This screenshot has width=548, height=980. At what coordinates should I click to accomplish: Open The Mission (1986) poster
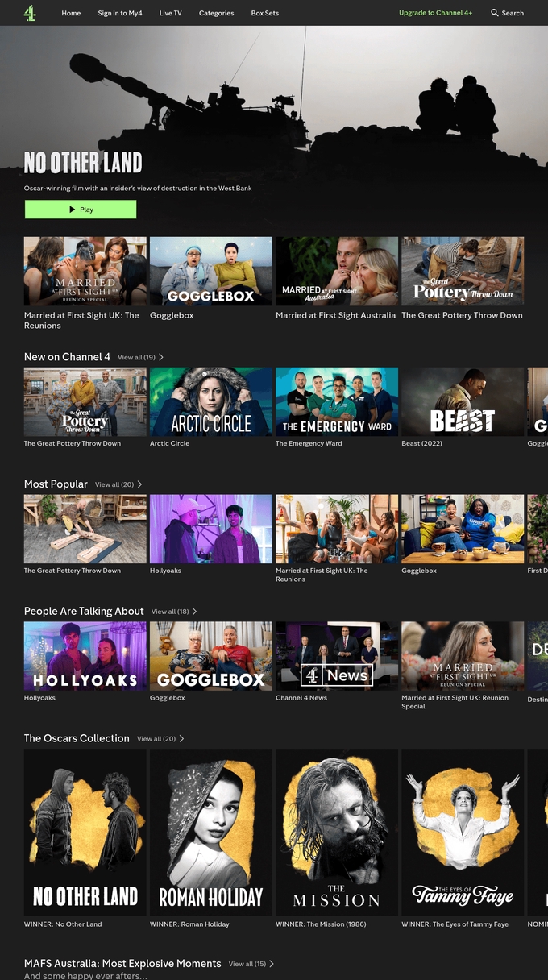(337, 833)
